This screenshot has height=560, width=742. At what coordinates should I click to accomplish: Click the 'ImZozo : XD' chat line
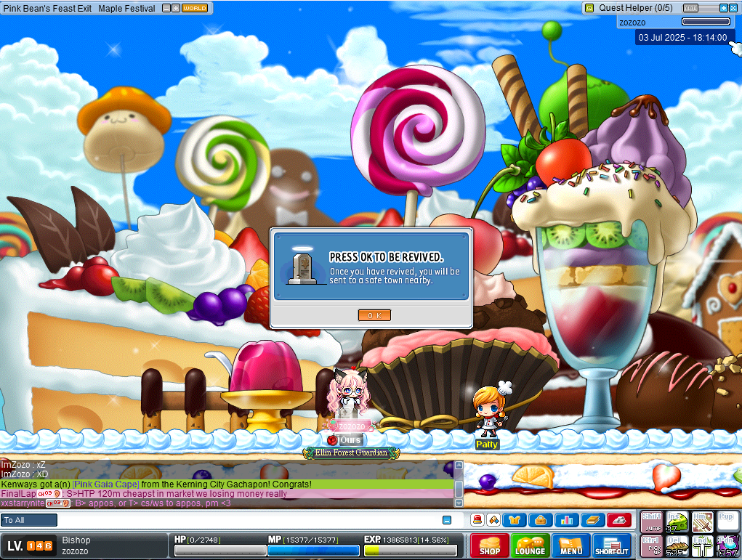click(25, 474)
